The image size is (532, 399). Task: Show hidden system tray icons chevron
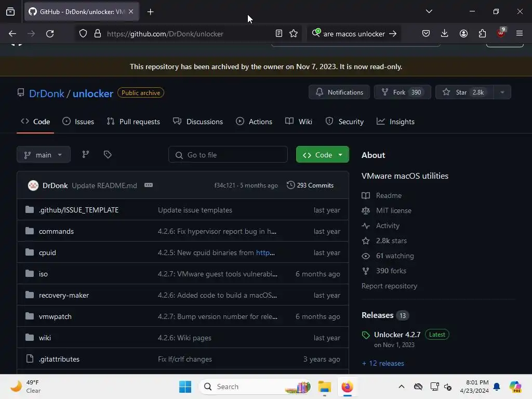402,387
